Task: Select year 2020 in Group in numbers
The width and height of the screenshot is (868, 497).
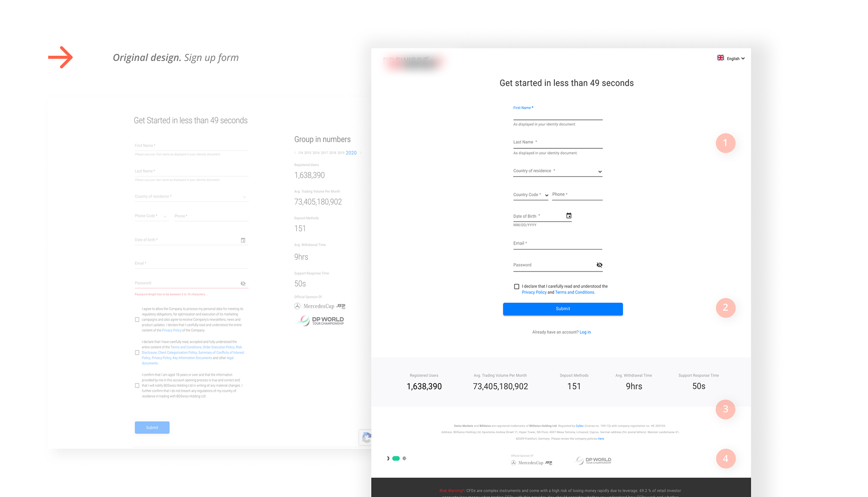Action: [x=351, y=153]
